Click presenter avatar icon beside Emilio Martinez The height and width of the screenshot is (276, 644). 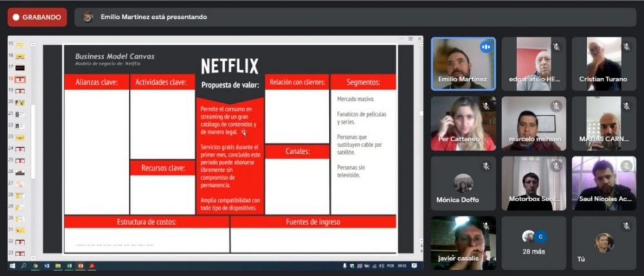pyautogui.click(x=88, y=17)
